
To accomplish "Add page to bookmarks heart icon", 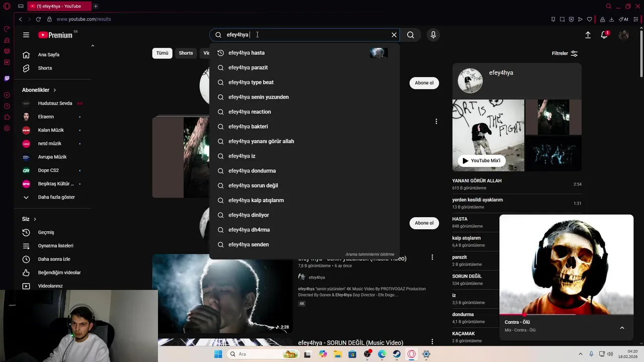I will pyautogui.click(x=589, y=19).
